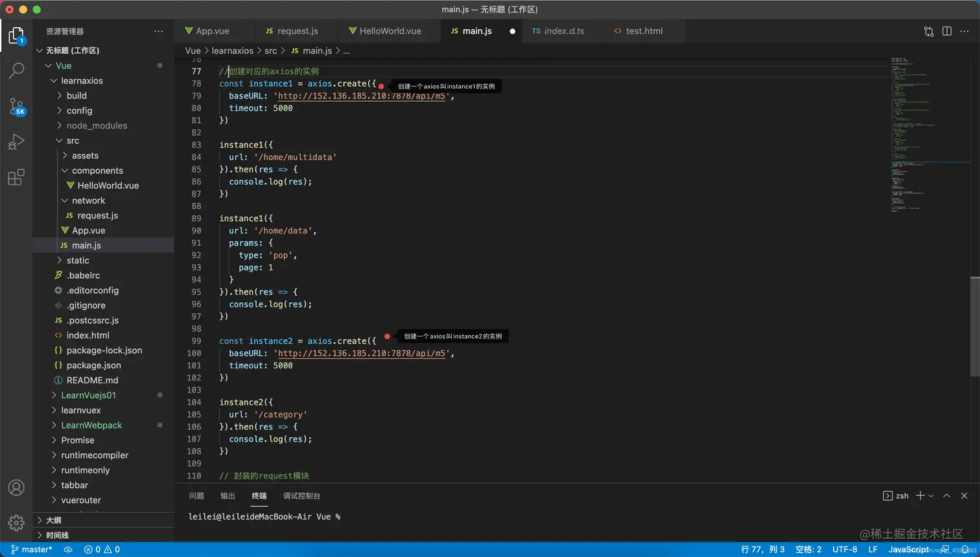Click the editor vertical scrollbar thumb
Viewport: 980px width, 557px height.
coord(975,326)
